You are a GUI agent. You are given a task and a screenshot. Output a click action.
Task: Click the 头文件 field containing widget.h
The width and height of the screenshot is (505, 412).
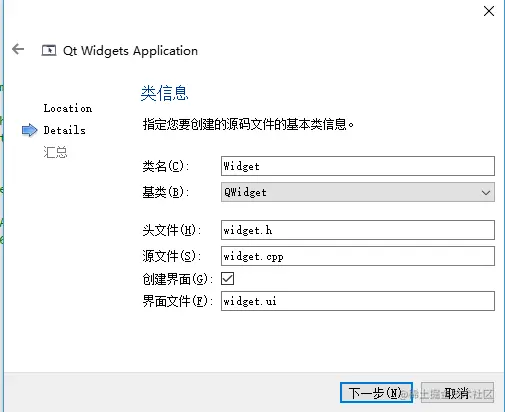[x=358, y=230]
